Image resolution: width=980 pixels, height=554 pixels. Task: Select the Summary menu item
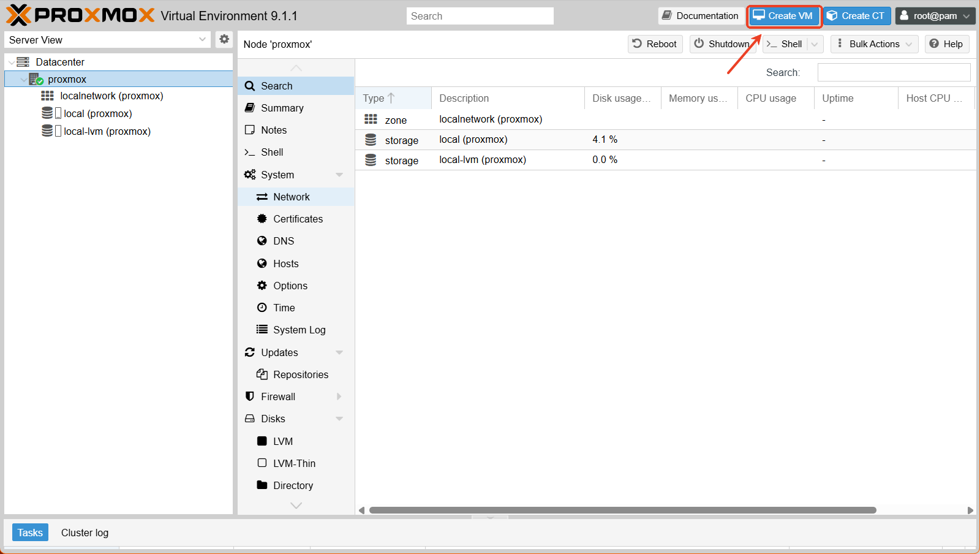pos(282,108)
